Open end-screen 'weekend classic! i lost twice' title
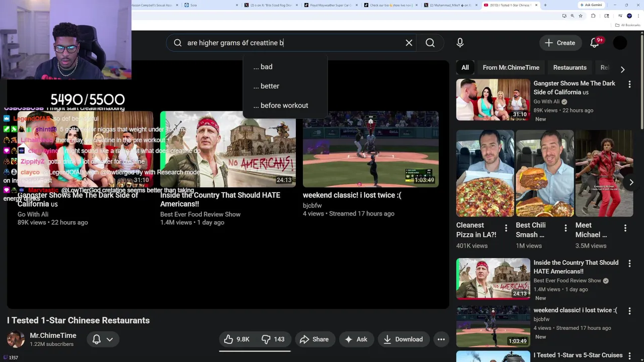Screen dimensions: 644x362 click(352, 195)
